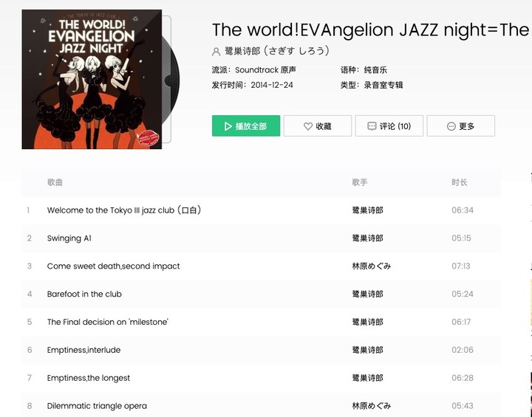Click the heart icon to 收藏 album
Image resolution: width=532 pixels, height=417 pixels.
click(x=307, y=126)
